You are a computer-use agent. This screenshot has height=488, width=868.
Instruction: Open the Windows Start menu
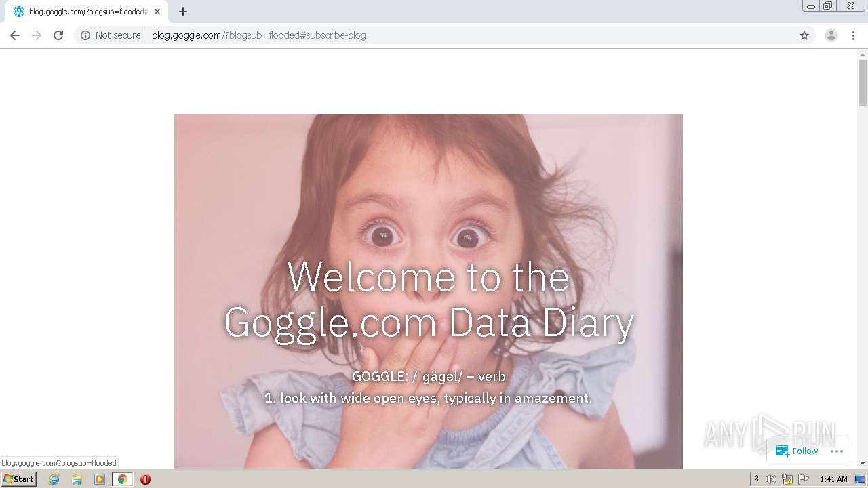[x=19, y=479]
